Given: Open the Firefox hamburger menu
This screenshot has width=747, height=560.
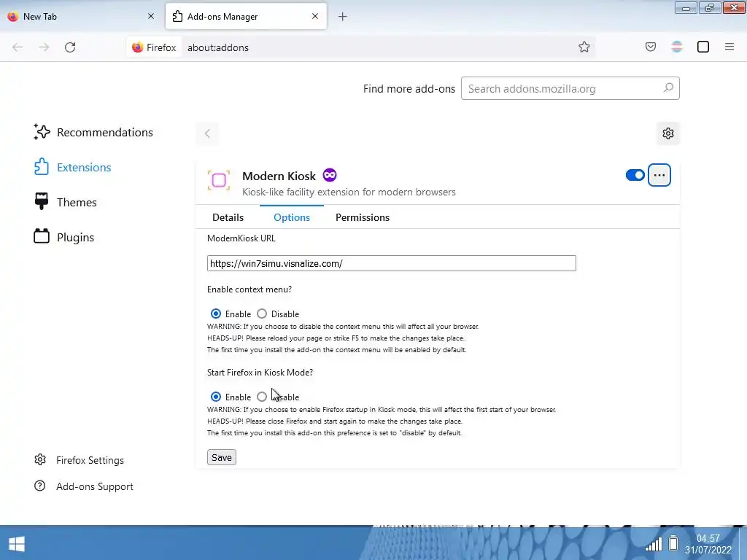Looking at the screenshot, I should (x=729, y=47).
